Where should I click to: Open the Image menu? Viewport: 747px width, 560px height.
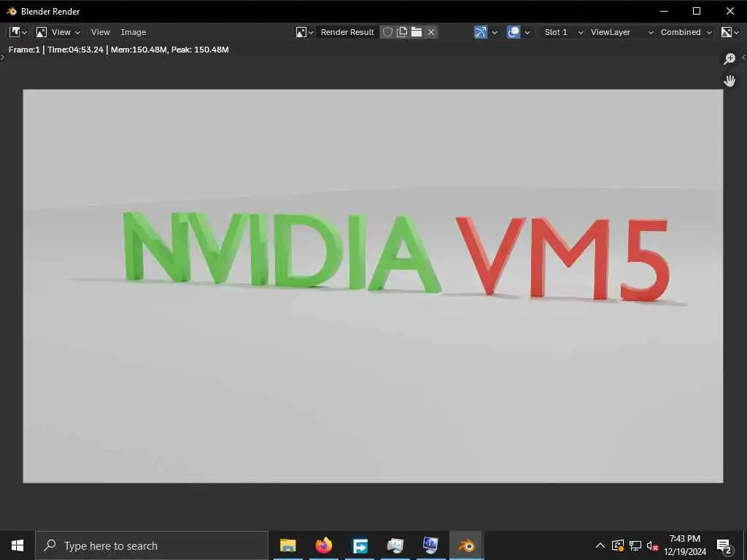click(x=133, y=32)
